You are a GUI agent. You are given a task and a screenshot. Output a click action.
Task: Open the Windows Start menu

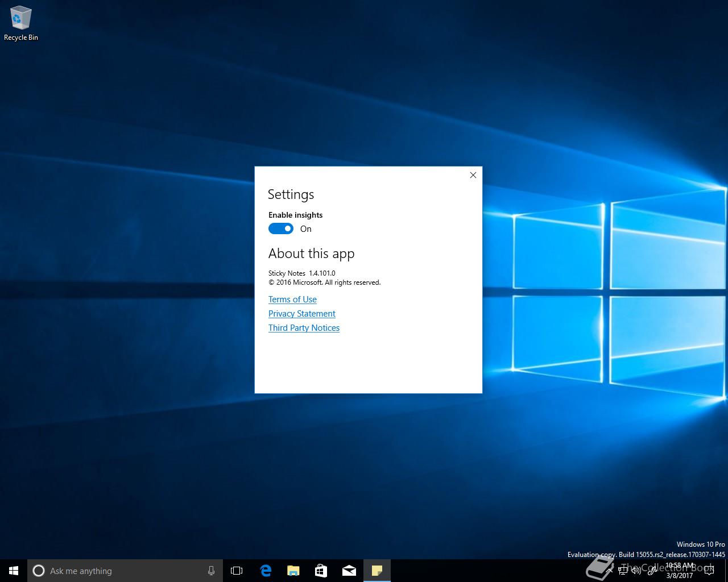coord(14,571)
